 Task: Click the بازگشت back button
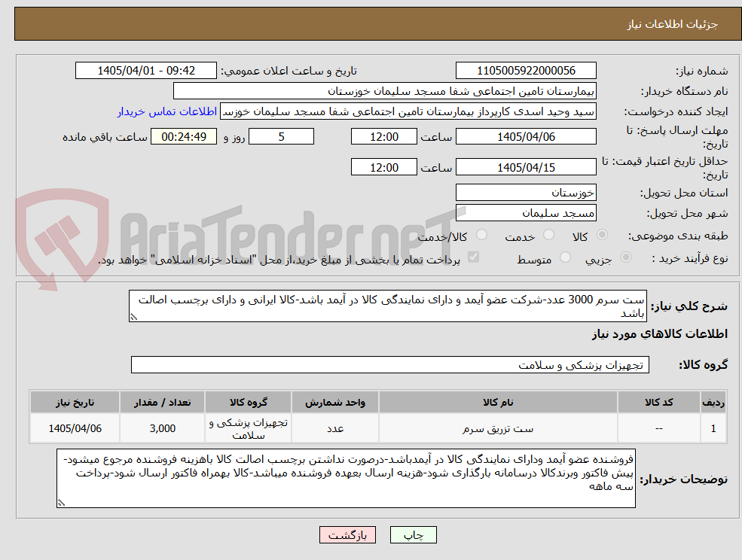[347, 535]
